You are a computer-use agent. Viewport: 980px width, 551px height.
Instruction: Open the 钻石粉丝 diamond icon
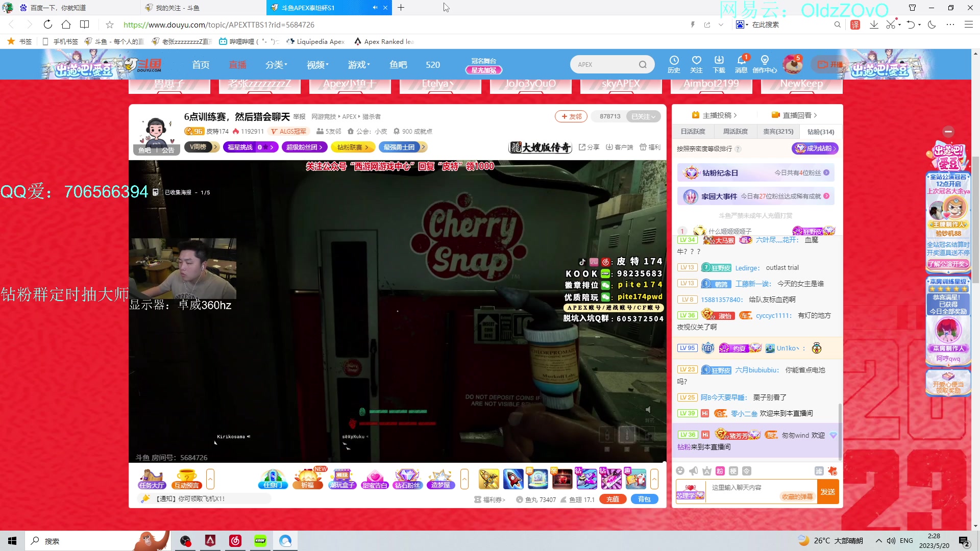[x=407, y=479]
